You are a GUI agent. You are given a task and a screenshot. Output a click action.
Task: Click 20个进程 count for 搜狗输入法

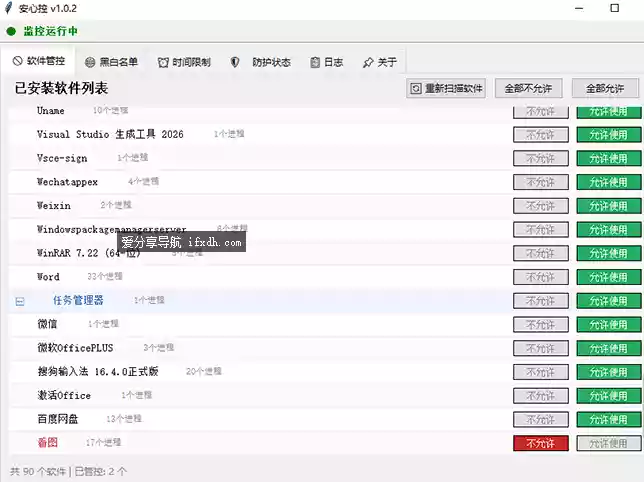pyautogui.click(x=204, y=372)
